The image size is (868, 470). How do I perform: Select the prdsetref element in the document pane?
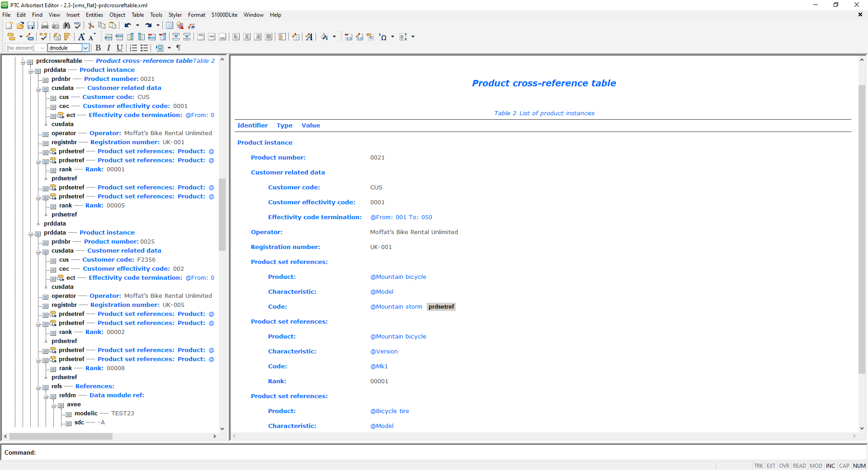441,306
